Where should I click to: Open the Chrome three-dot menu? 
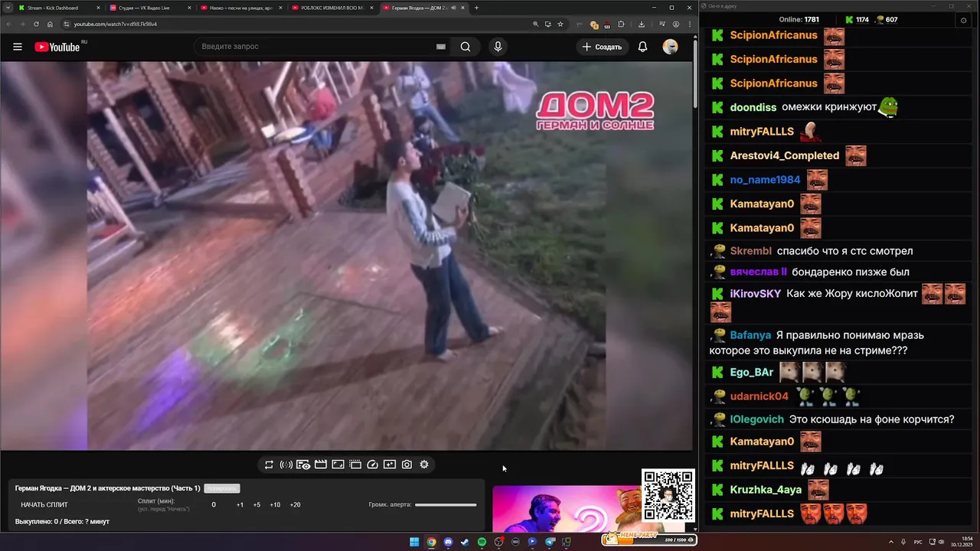pyautogui.click(x=689, y=24)
